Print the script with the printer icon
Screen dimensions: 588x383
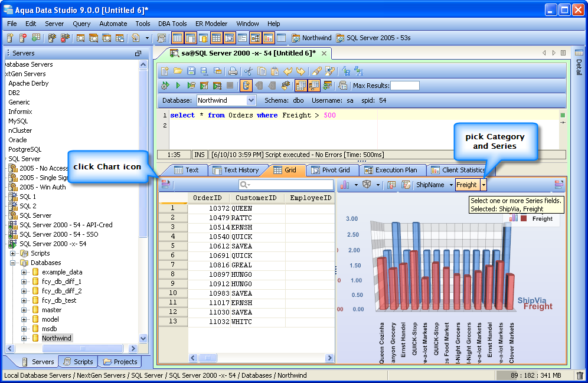click(x=233, y=71)
